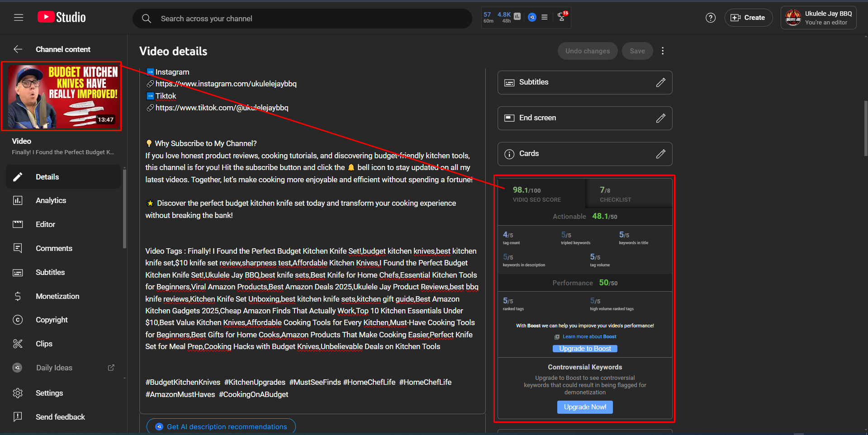Click Undo changes button

(587, 51)
